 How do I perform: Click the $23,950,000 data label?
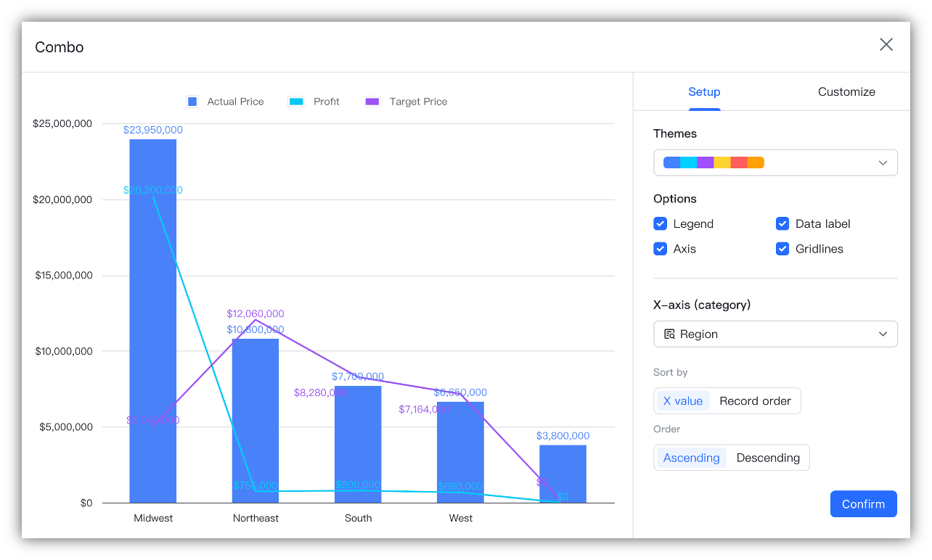click(x=152, y=130)
